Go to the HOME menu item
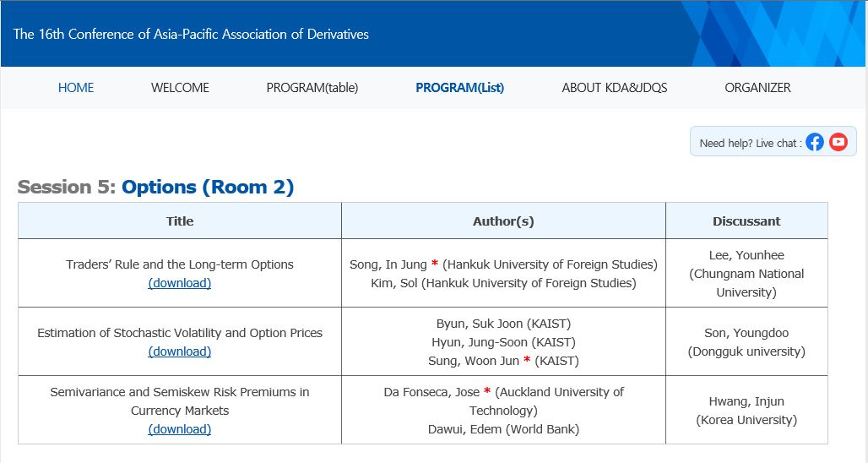The width and height of the screenshot is (868, 463). pyautogui.click(x=76, y=88)
